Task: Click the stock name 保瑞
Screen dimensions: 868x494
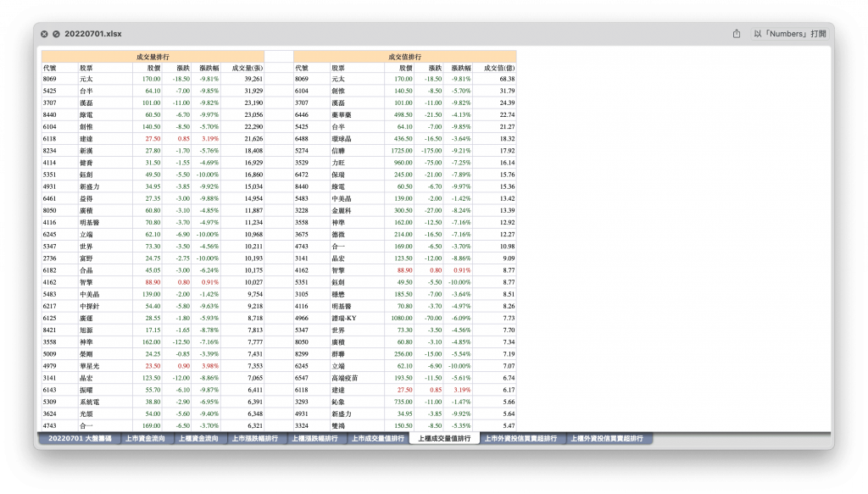Action: (338, 175)
